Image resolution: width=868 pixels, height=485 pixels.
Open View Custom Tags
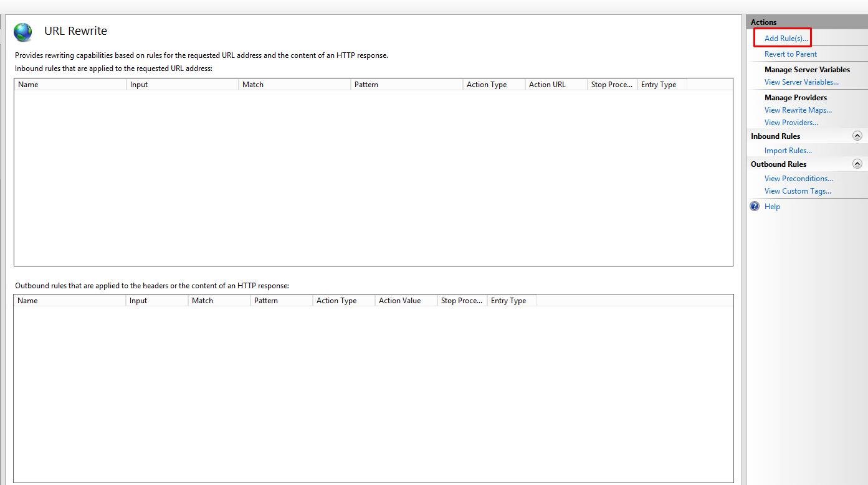pos(798,191)
